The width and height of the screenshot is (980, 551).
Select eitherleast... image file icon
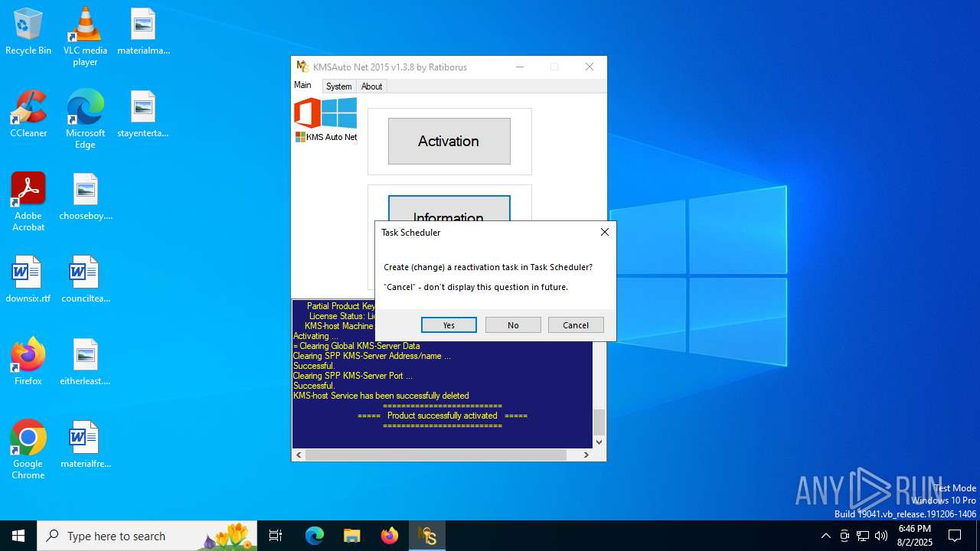pyautogui.click(x=86, y=363)
